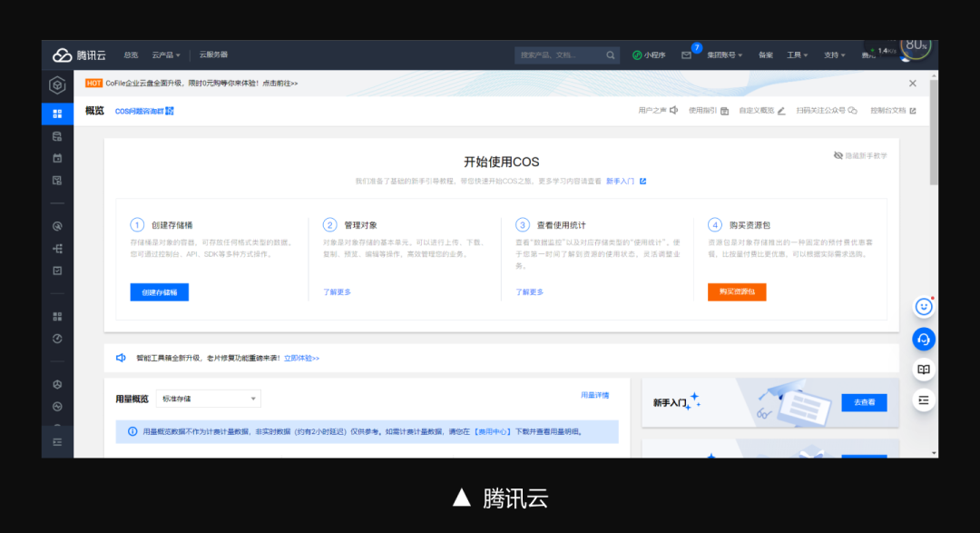Open the mail messages icon

[x=686, y=55]
